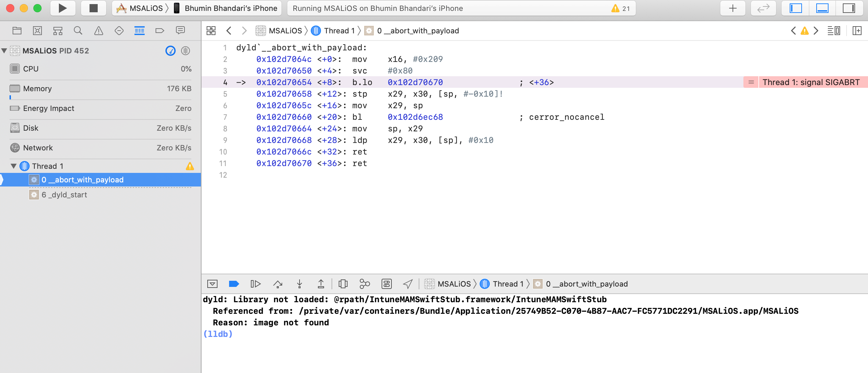The height and width of the screenshot is (373, 868).
Task: Collapse Thread 1 in the debug navigator
Action: click(x=13, y=166)
